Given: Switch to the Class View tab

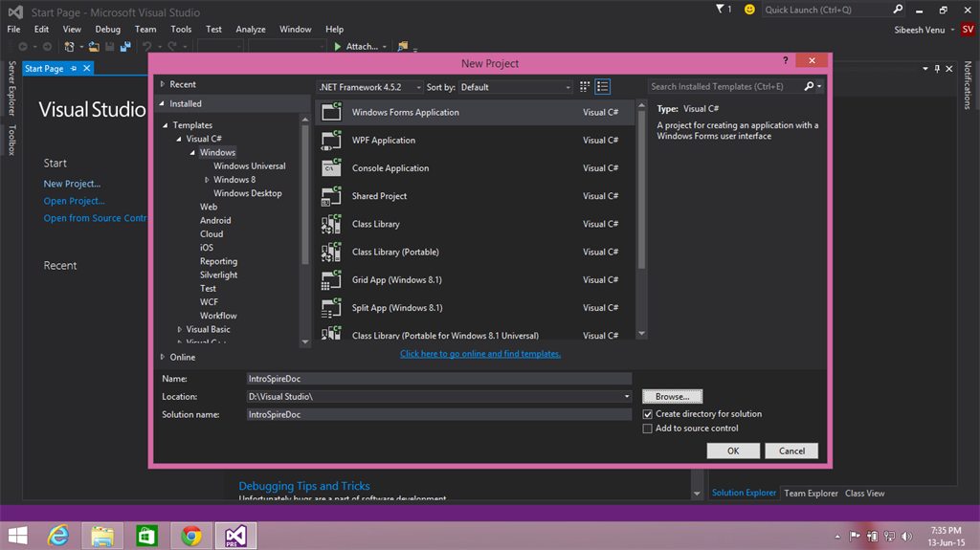Looking at the screenshot, I should click(x=865, y=494).
